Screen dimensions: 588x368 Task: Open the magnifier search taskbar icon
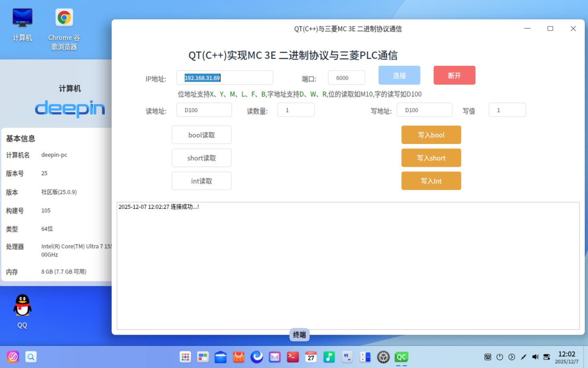coord(31,357)
